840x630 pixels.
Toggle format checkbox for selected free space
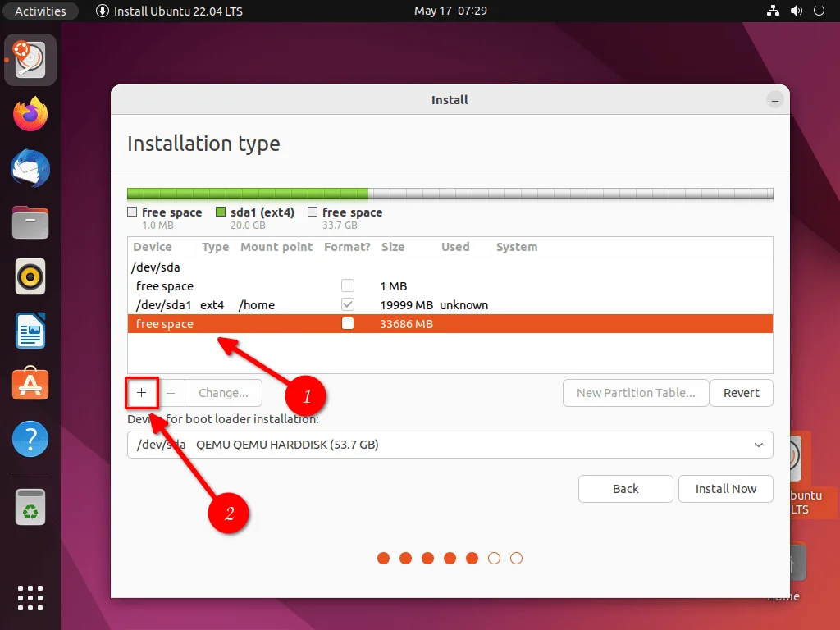click(348, 324)
